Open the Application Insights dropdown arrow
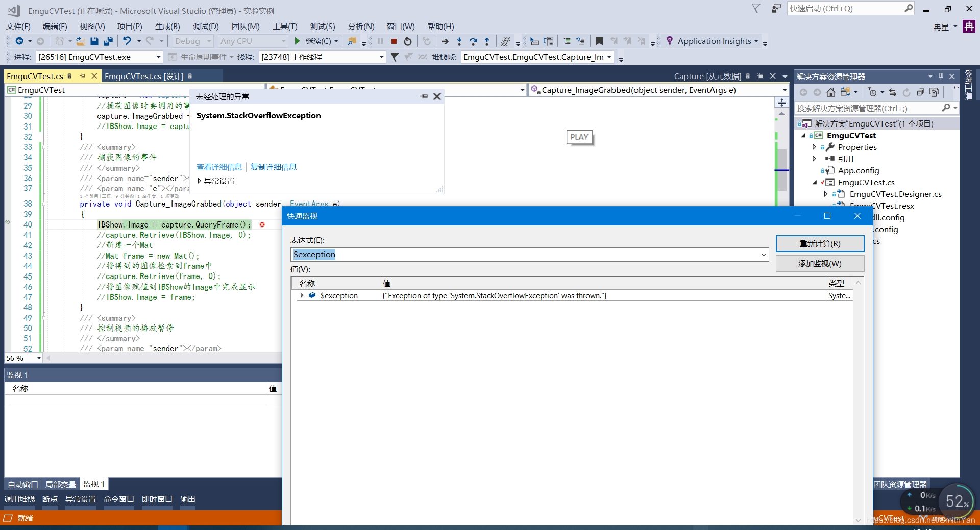 coord(756,41)
